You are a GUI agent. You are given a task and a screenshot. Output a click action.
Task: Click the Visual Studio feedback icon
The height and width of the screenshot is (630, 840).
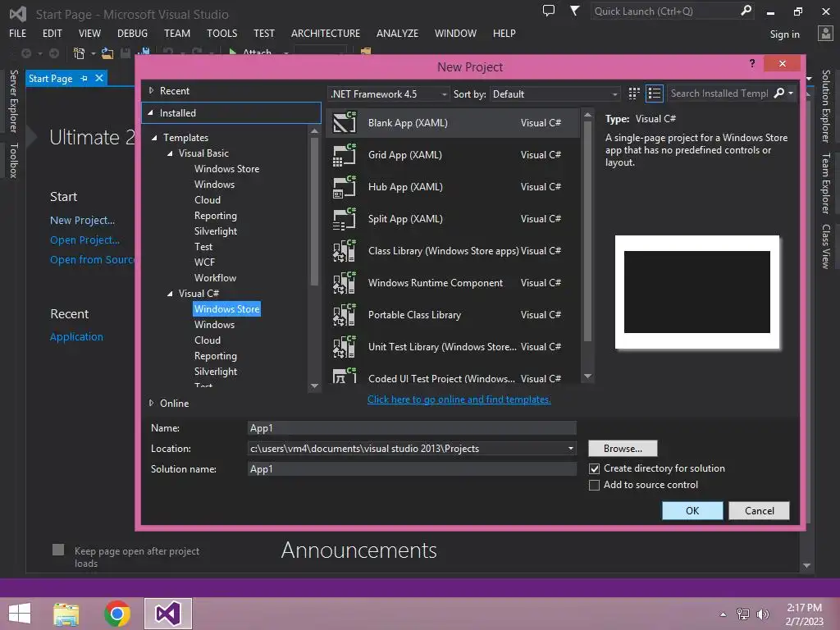tap(549, 11)
